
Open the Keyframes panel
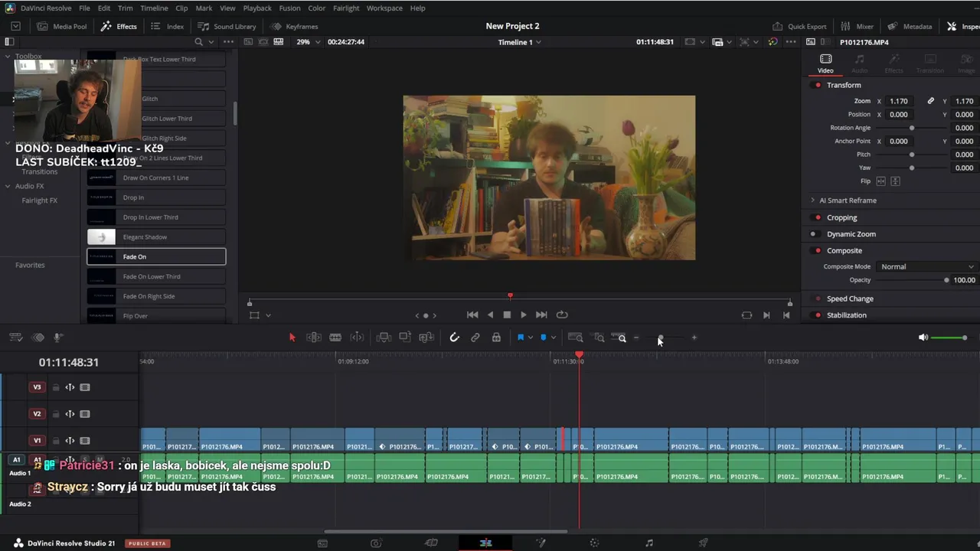pos(295,26)
